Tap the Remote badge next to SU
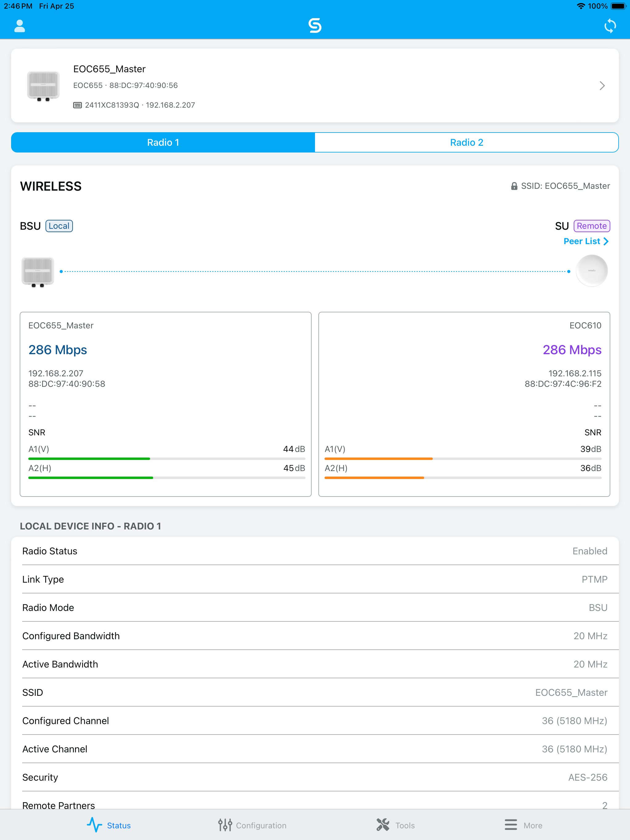630x840 pixels. point(592,226)
